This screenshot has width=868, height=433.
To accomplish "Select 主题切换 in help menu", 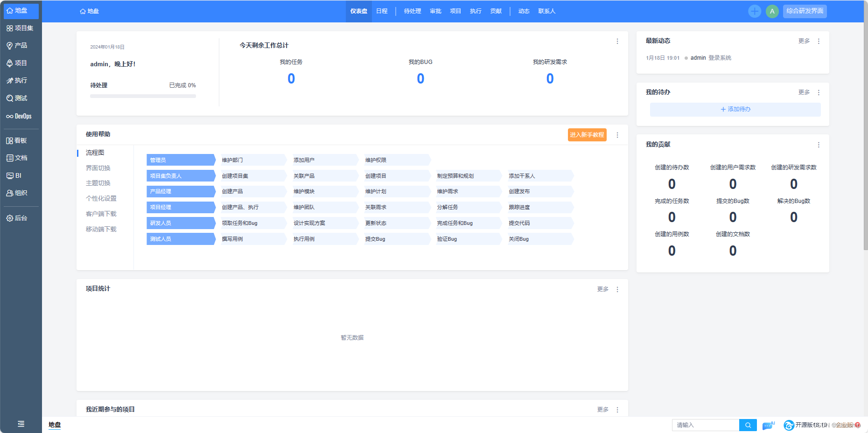I will (98, 183).
